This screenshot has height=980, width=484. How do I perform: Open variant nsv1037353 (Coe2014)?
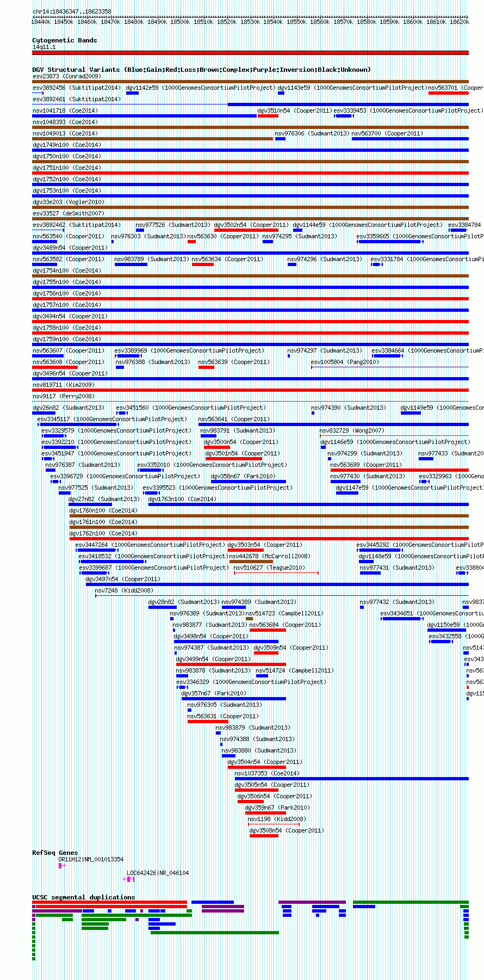pos(267,773)
